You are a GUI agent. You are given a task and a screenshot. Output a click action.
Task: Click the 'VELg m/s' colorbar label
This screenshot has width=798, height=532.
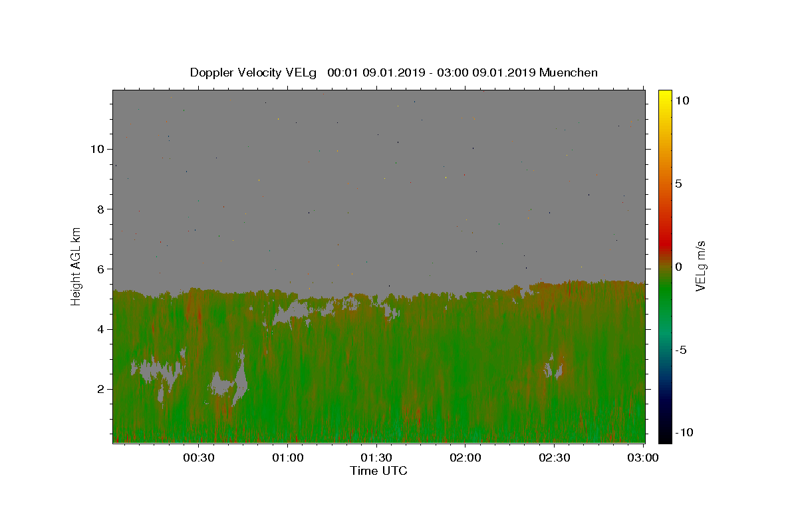700,266
